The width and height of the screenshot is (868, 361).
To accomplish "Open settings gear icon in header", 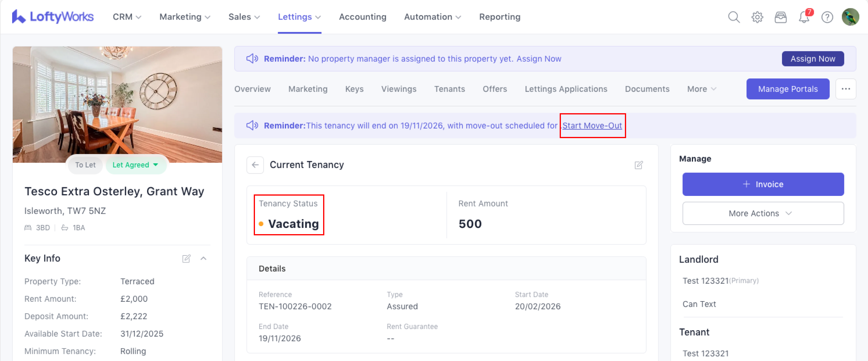I will (x=757, y=17).
